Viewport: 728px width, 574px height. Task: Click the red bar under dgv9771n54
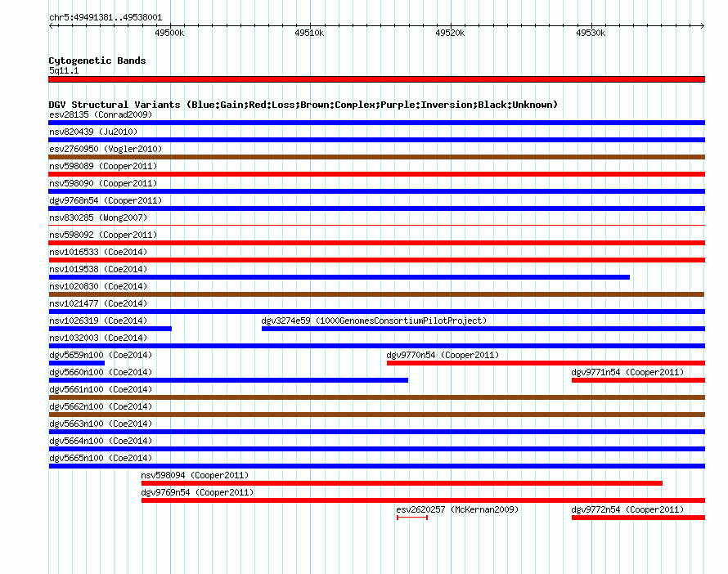pos(638,380)
